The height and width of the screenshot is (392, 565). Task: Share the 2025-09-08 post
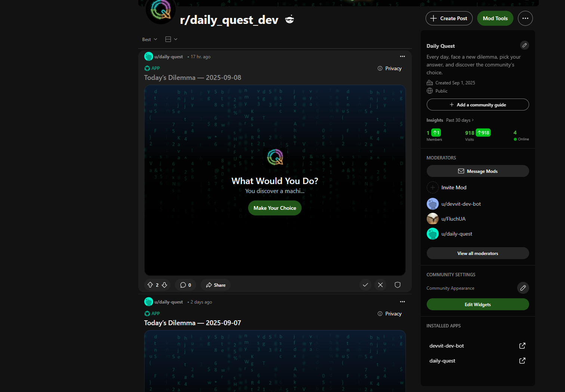click(216, 285)
